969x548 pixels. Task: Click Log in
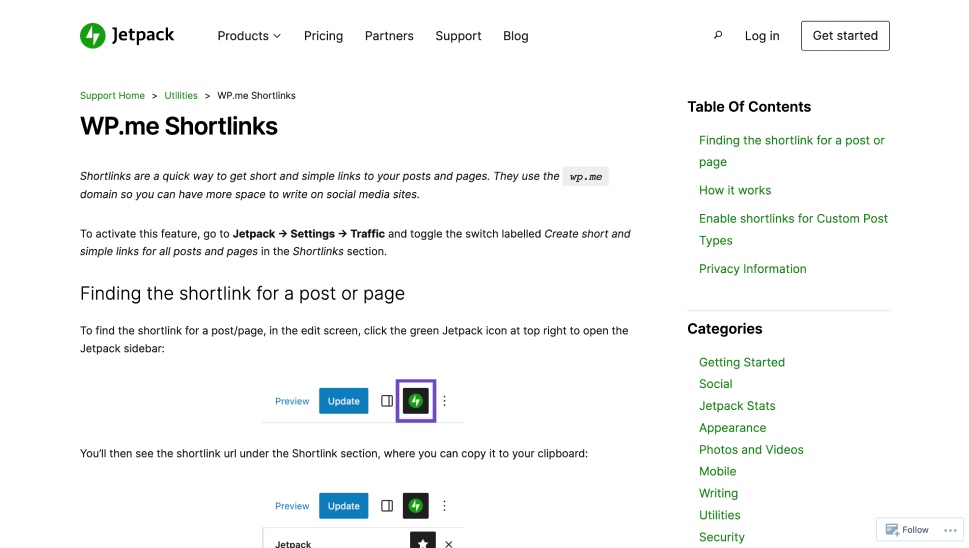[762, 36]
